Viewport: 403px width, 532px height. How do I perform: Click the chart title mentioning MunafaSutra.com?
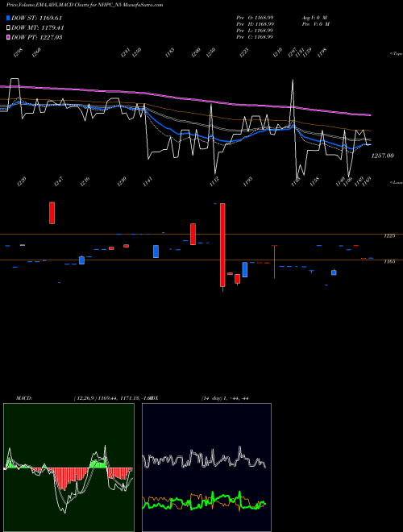pyautogui.click(x=85, y=5)
